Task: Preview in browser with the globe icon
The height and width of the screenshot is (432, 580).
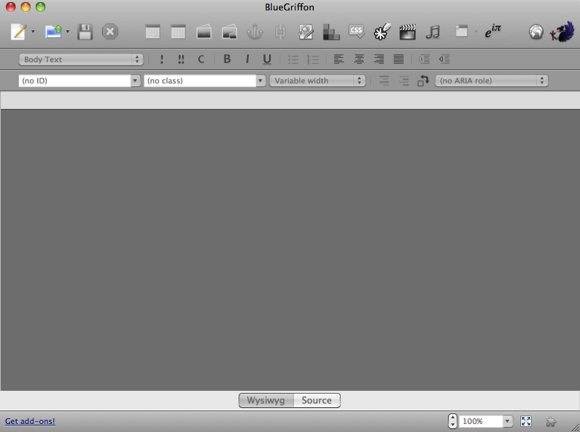Action: 536,32
